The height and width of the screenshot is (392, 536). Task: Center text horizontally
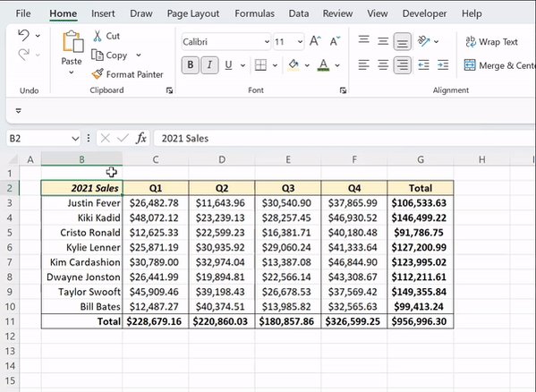coord(383,65)
